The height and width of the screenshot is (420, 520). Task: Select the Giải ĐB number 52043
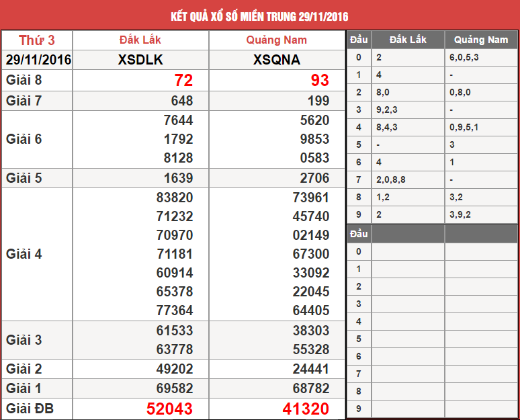point(169,409)
